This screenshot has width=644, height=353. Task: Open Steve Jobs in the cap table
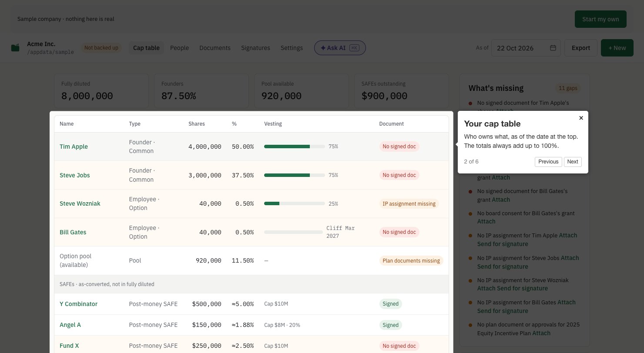coord(75,175)
